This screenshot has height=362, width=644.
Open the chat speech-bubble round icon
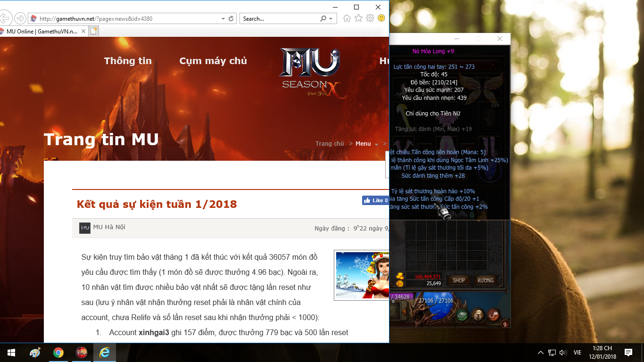[x=478, y=314]
